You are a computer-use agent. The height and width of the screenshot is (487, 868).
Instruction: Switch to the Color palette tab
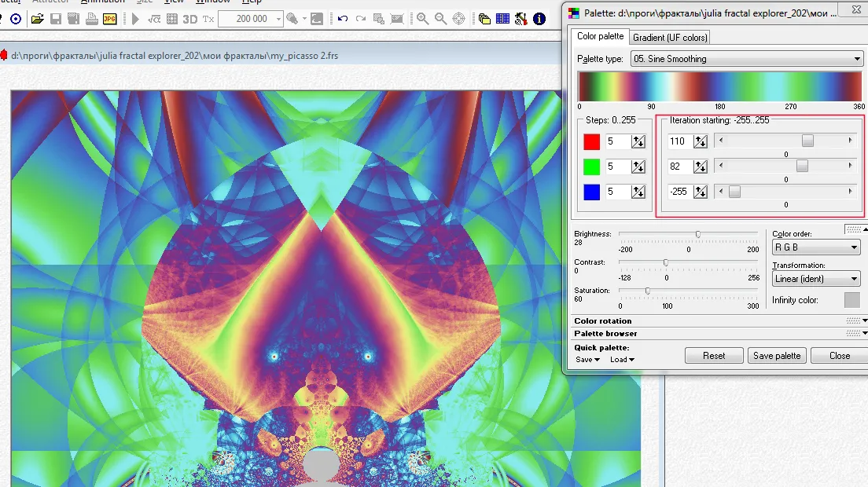coord(600,36)
